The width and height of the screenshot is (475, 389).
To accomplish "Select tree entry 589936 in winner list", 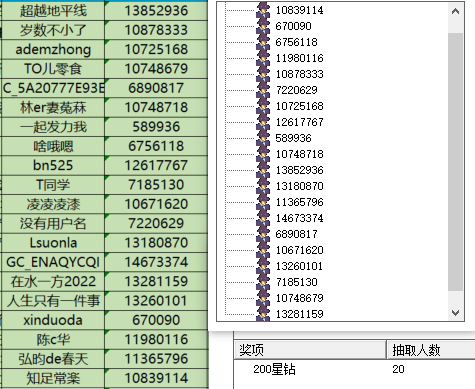I will point(293,138).
